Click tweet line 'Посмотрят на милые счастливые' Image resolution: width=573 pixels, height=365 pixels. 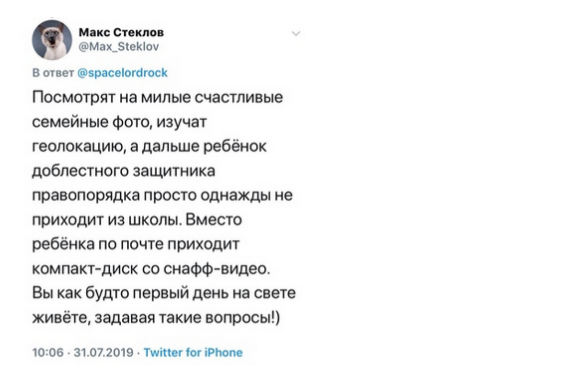click(x=158, y=98)
